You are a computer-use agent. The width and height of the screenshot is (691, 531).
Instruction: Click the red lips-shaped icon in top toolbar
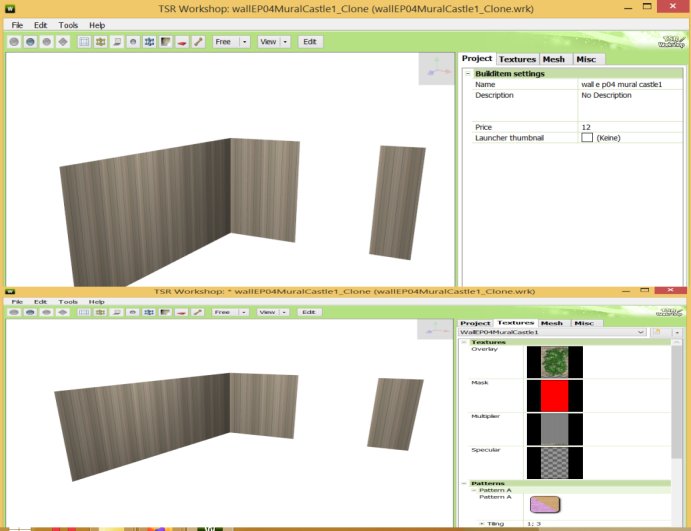click(182, 42)
